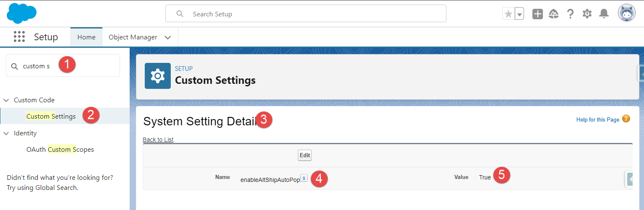This screenshot has width=644, height=210.
Task: Click the Favorites star icon
Action: pyautogui.click(x=508, y=14)
